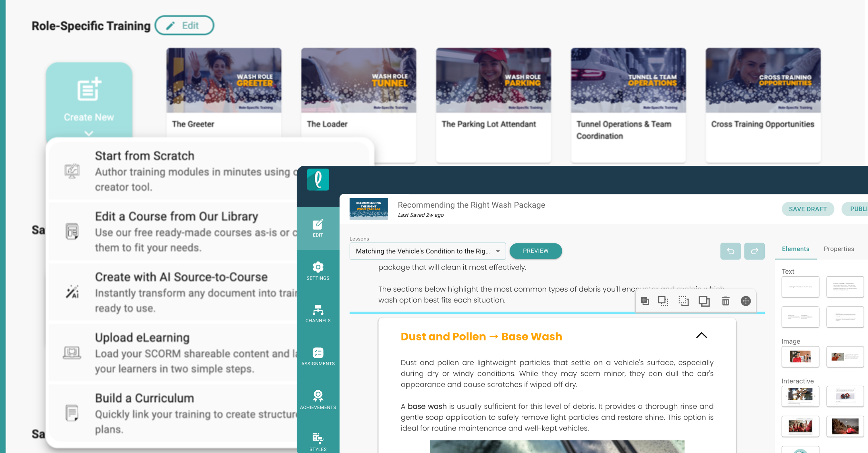Open the Styles sidebar icon
Viewport: 868px width, 453px height.
[x=318, y=441]
